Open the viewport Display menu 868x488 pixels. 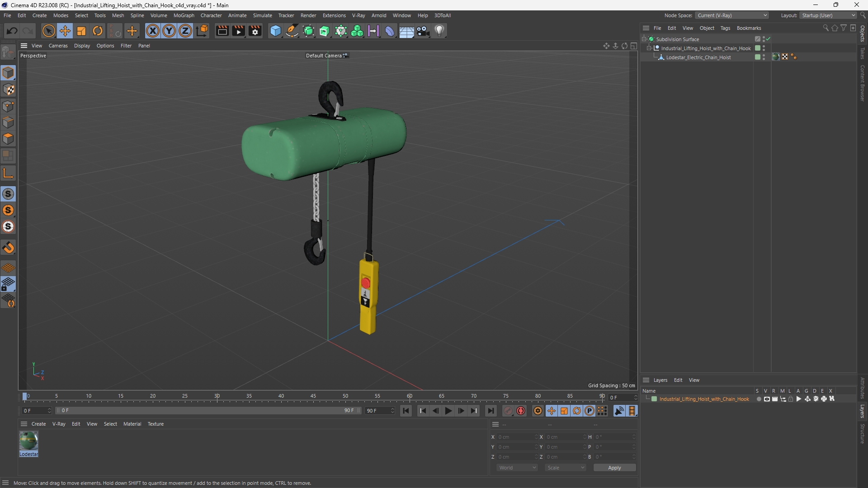point(82,46)
